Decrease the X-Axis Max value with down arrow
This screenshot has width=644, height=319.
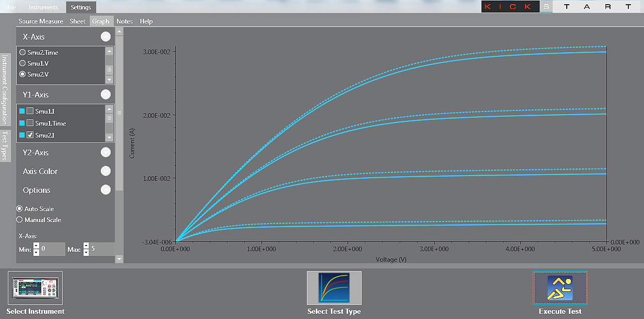click(86, 253)
